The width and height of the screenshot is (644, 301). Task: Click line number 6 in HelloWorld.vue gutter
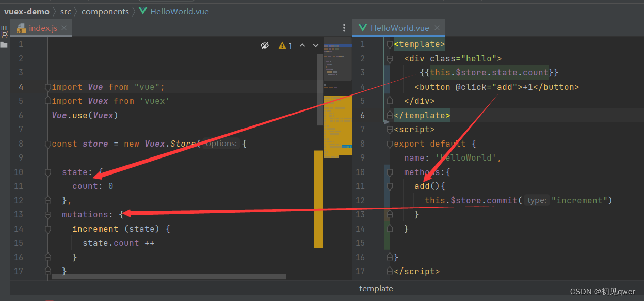pyautogui.click(x=362, y=115)
